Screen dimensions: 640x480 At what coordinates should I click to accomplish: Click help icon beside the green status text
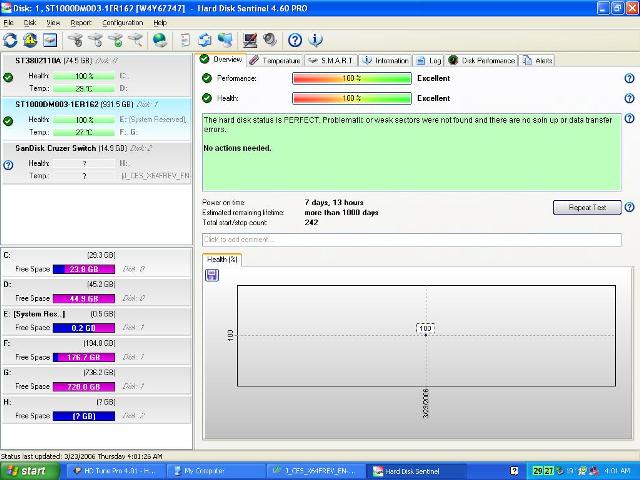pyautogui.click(x=629, y=118)
